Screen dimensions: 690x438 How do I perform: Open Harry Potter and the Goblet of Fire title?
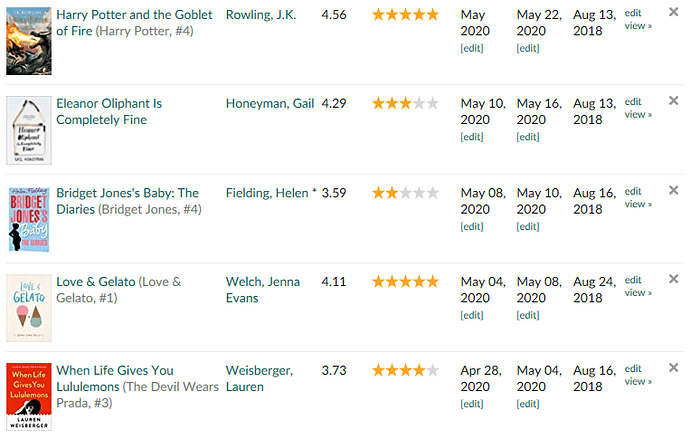click(134, 23)
